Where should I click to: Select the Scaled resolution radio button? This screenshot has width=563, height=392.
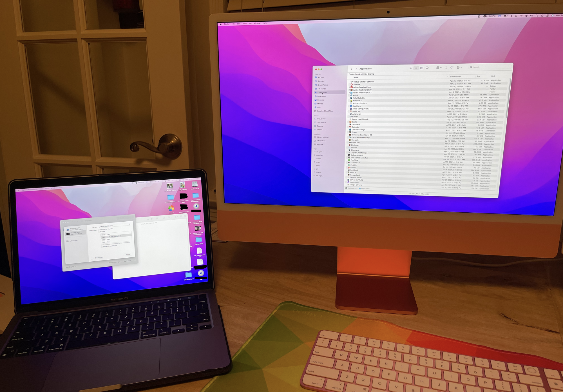(x=99, y=232)
